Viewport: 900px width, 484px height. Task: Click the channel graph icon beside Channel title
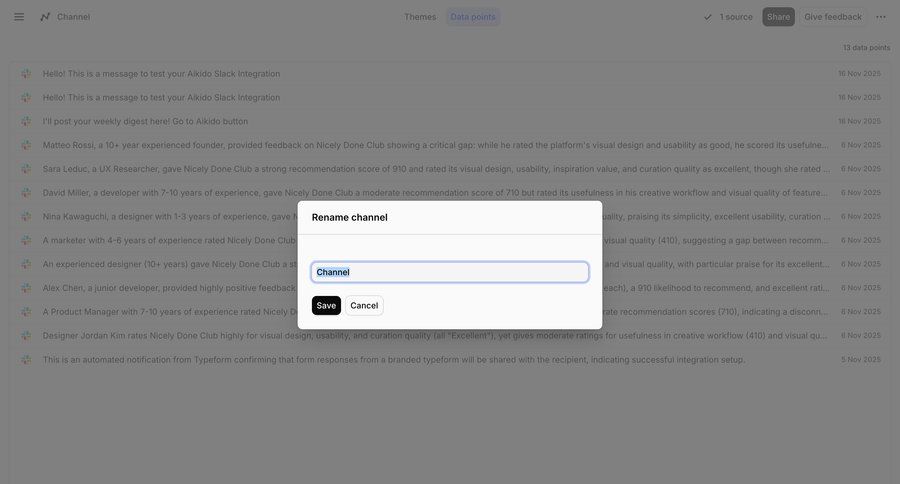[x=45, y=17]
